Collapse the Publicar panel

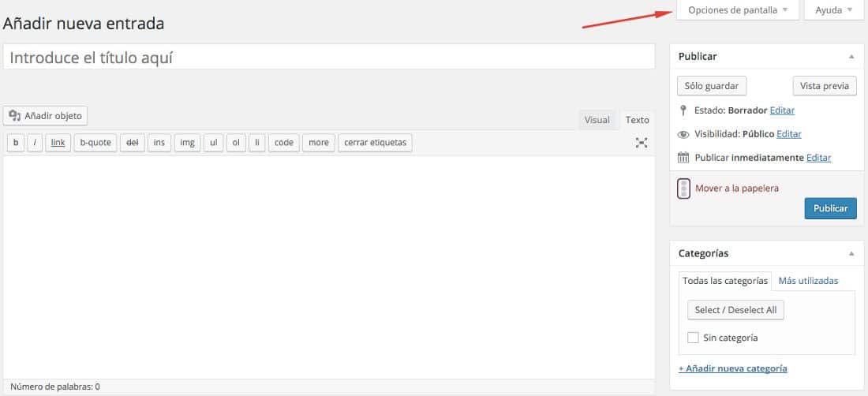(x=851, y=57)
